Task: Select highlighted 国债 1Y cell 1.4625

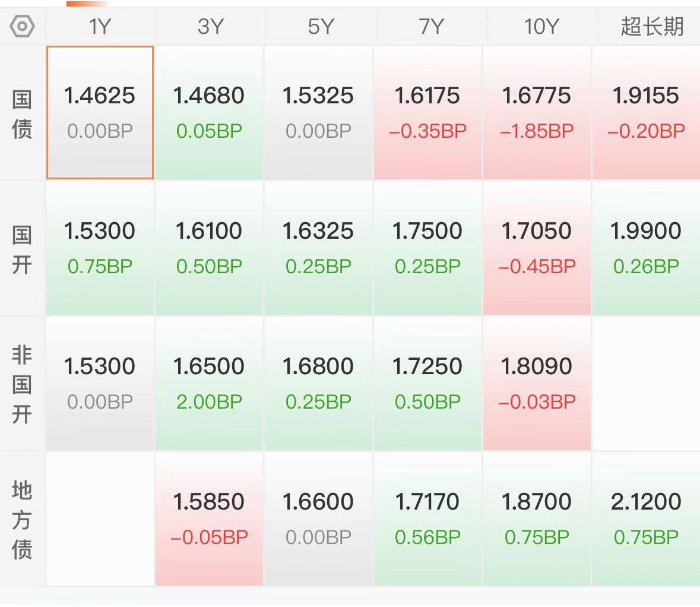Action: coord(100,113)
